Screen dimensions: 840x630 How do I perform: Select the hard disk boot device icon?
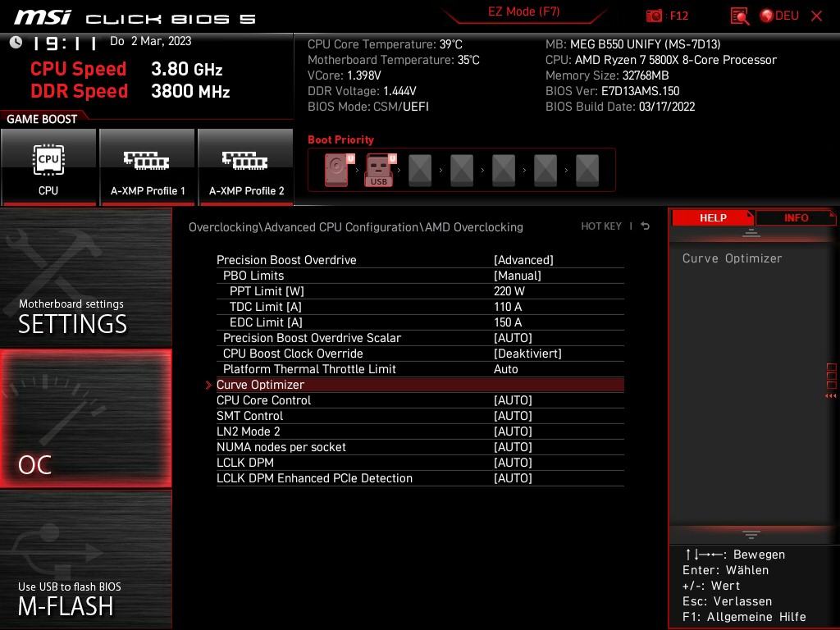339,170
